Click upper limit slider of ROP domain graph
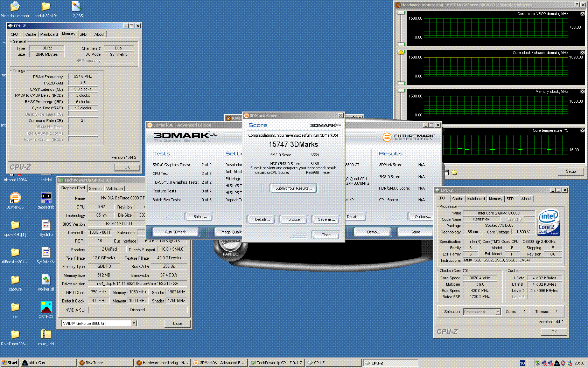 point(401,13)
